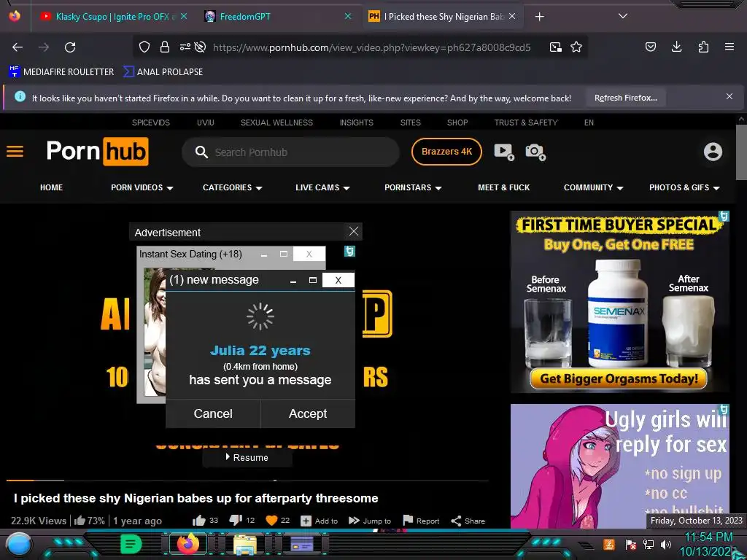Click the Brazzers 4K button
The image size is (747, 560).
tap(447, 152)
